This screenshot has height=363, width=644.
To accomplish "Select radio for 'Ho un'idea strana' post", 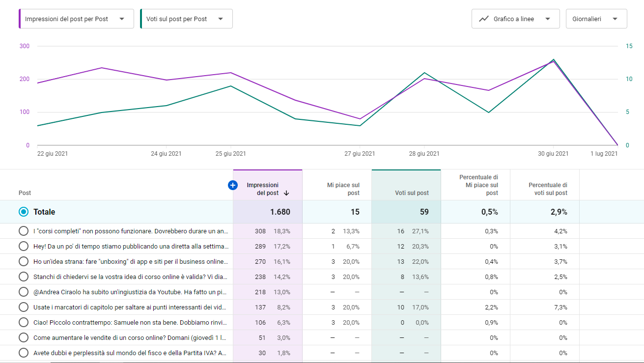I will 23,261.
